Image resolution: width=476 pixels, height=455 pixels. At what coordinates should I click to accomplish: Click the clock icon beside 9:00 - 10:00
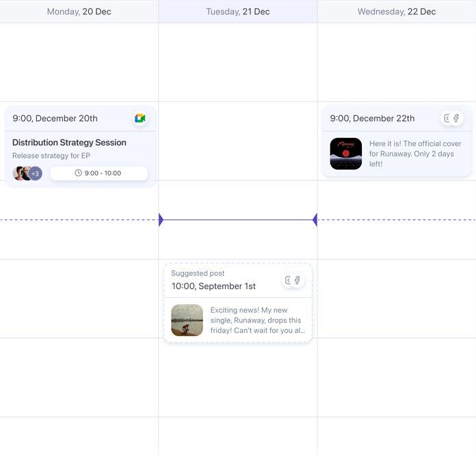[x=79, y=173]
